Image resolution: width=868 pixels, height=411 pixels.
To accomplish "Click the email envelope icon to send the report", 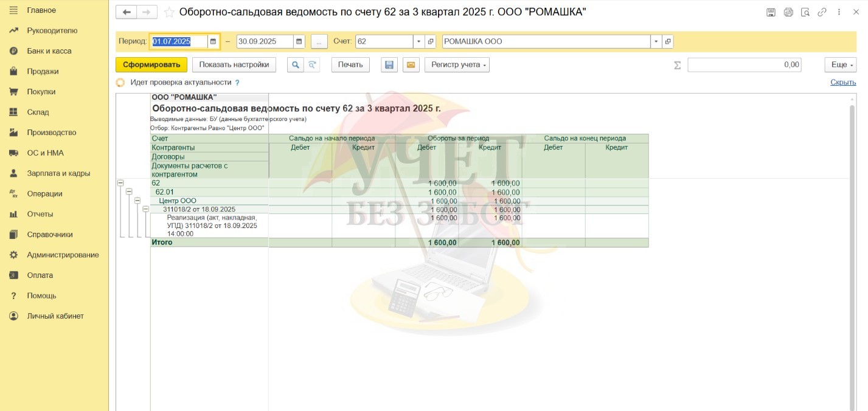I will coord(411,65).
